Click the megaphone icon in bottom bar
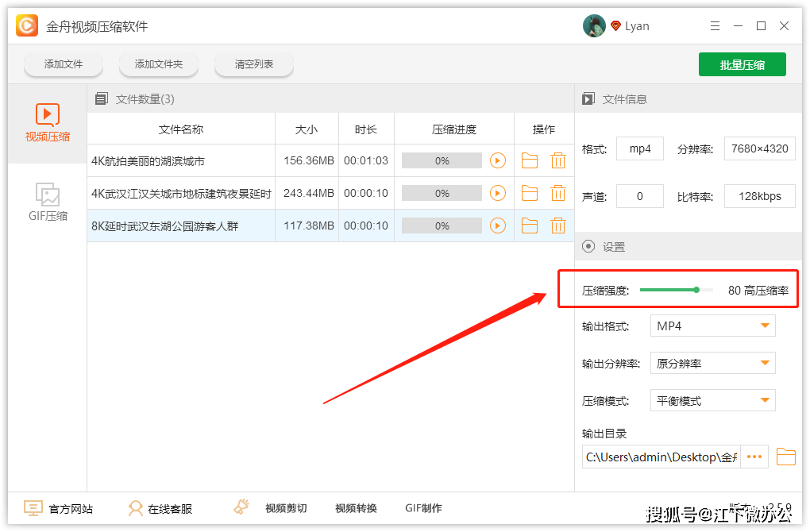This screenshot has width=810, height=532. [241, 507]
